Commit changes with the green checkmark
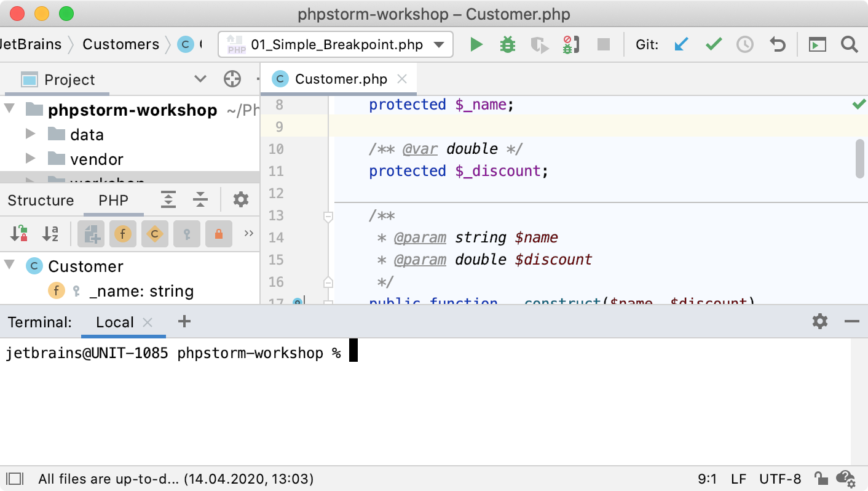The width and height of the screenshot is (868, 491). click(713, 45)
